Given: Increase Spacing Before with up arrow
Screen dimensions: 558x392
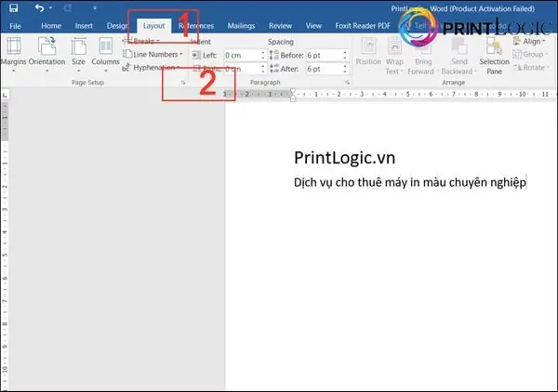Looking at the screenshot, I should (345, 53).
